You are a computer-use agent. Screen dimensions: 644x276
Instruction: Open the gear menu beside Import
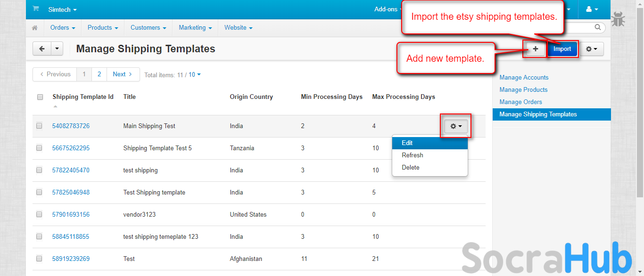pos(591,49)
